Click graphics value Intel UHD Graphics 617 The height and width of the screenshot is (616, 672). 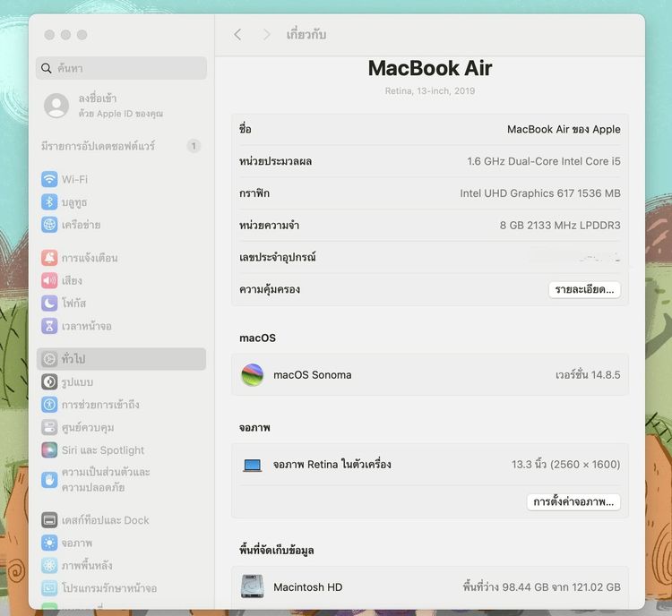coord(540,193)
